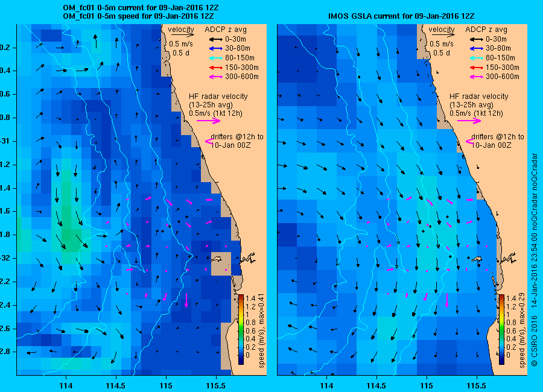
Task: Click the magenta drifters arrowhead in right panel
Action: point(469,141)
